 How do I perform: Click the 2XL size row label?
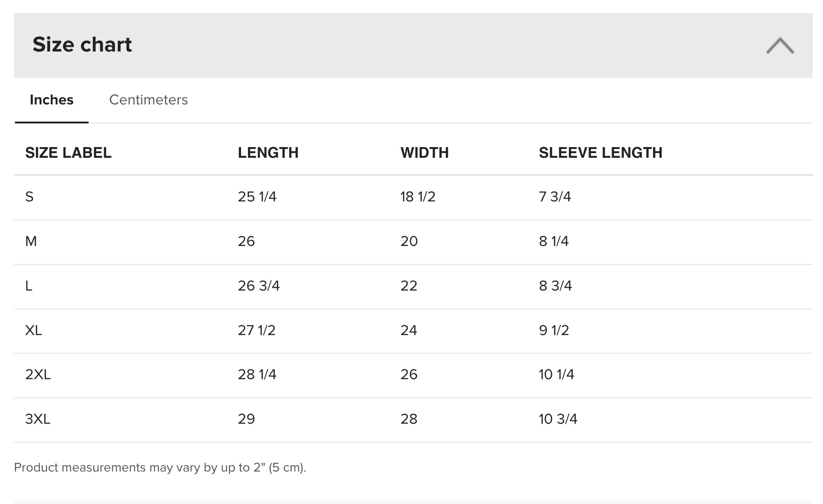38,375
